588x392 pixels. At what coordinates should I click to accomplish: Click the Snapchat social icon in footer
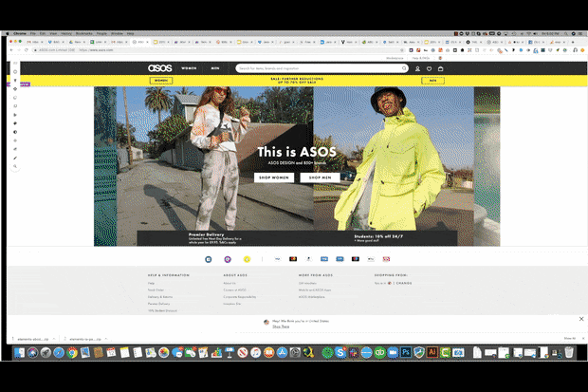pos(247,259)
